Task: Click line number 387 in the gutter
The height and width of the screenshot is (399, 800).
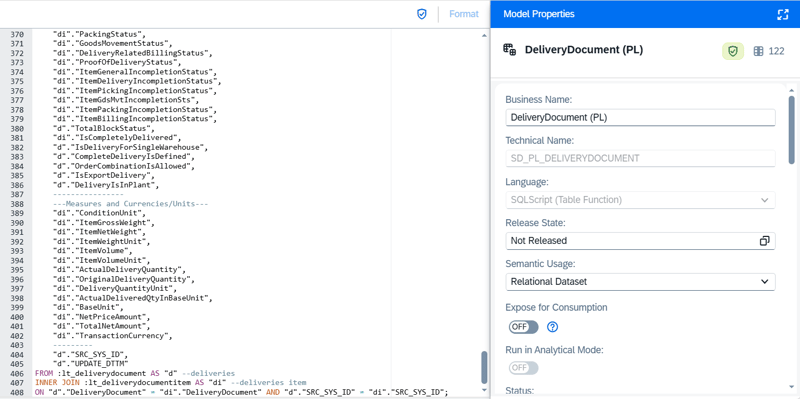Action: click(17, 194)
